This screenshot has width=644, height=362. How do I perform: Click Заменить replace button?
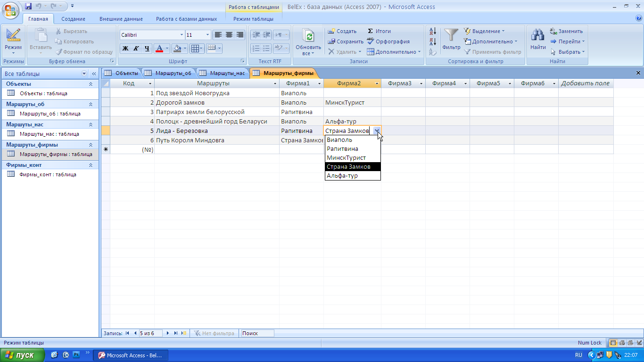566,31
